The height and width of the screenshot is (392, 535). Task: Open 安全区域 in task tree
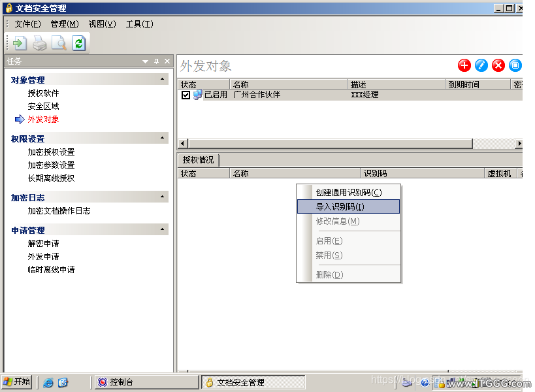(43, 106)
